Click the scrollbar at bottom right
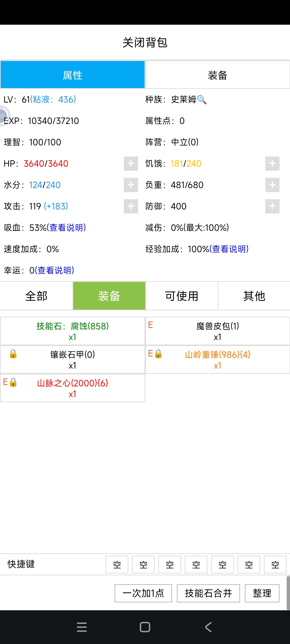The height and width of the screenshot is (644, 290). (x=288, y=593)
